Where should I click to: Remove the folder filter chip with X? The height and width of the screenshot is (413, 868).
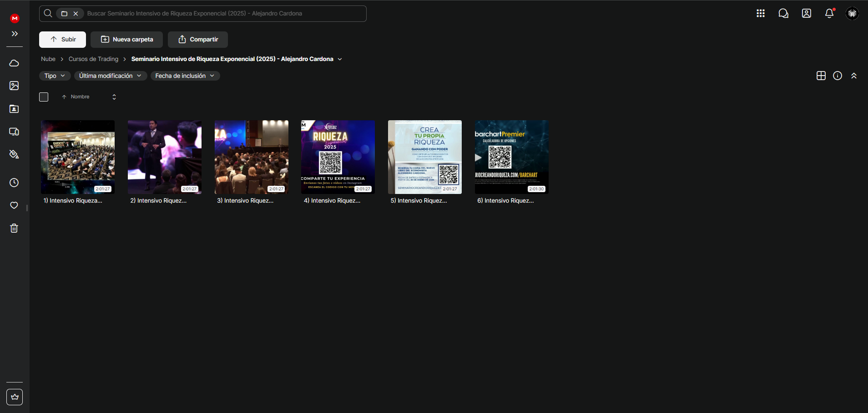(76, 14)
